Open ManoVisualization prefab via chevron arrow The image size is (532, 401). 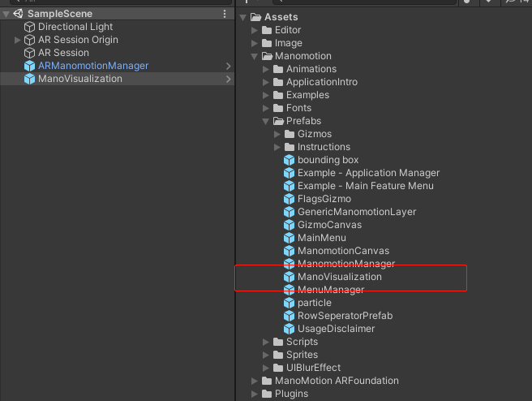(229, 79)
